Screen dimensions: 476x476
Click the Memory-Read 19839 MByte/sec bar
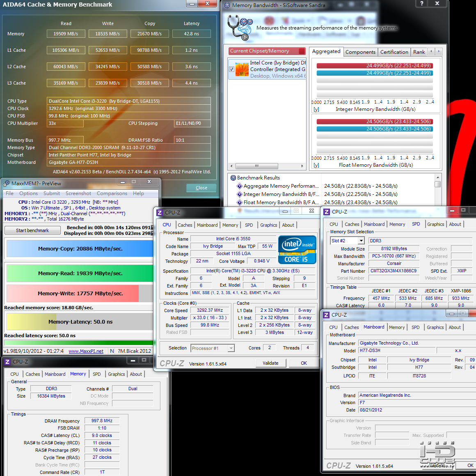(80, 274)
